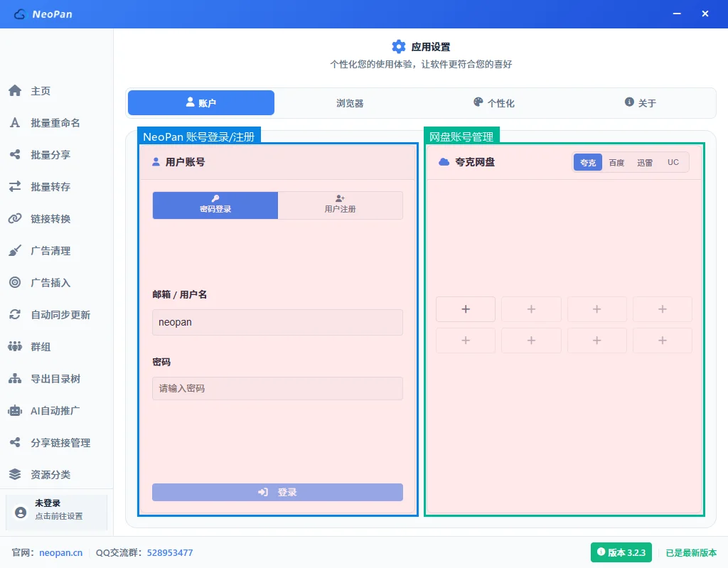728x568 pixels.
Task: Click the 未登录 user avatar icon
Action: click(21, 513)
